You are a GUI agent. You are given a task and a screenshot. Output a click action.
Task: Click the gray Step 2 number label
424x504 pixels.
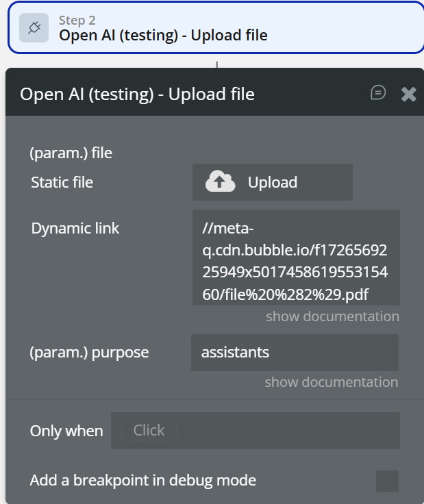tap(77, 21)
